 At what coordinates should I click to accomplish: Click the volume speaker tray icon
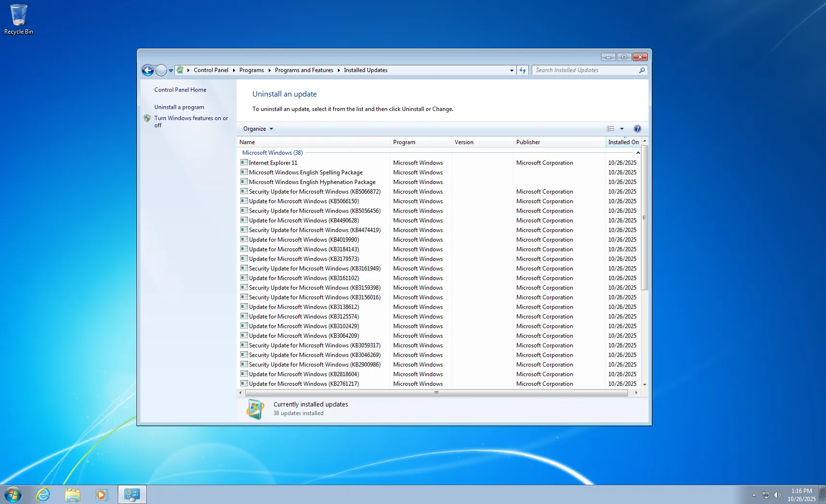pyautogui.click(x=777, y=495)
